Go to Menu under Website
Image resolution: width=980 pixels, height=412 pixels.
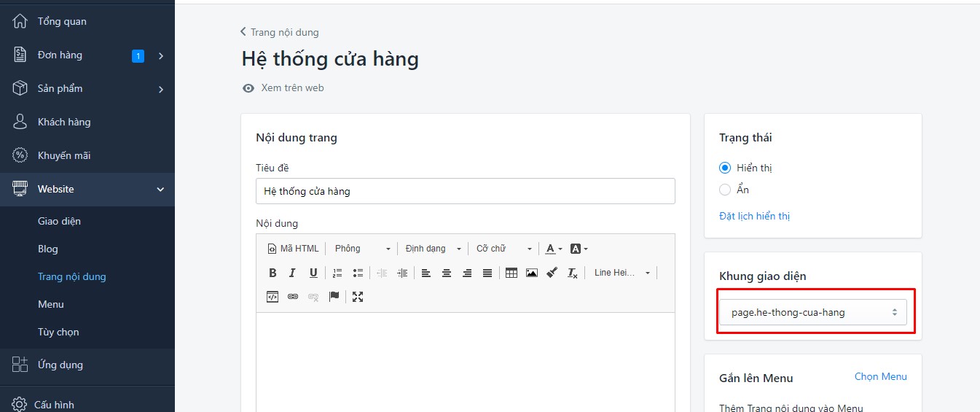click(x=51, y=304)
